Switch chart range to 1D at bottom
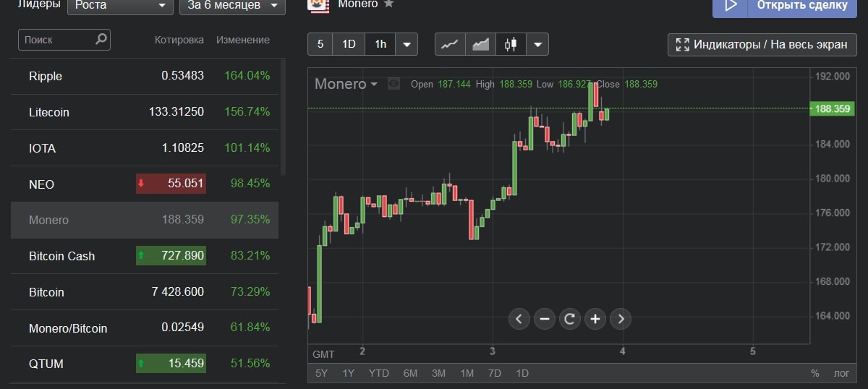Screen dimensions: 868x389 point(522,373)
